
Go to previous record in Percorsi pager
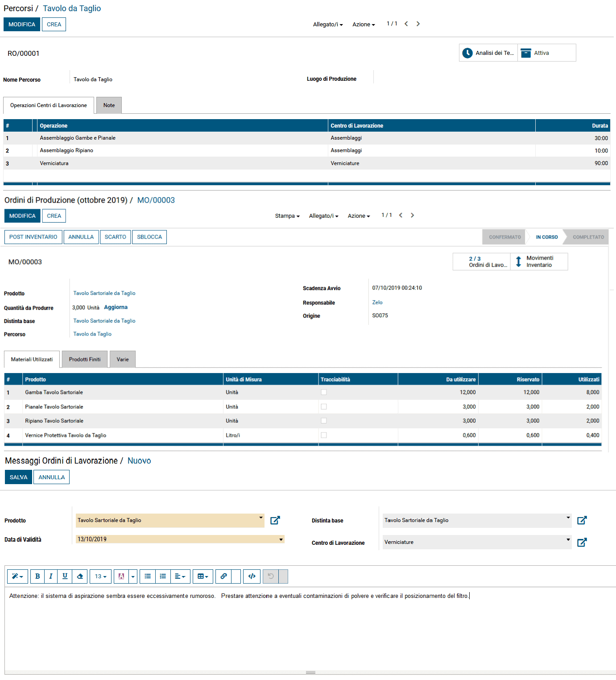(x=406, y=24)
